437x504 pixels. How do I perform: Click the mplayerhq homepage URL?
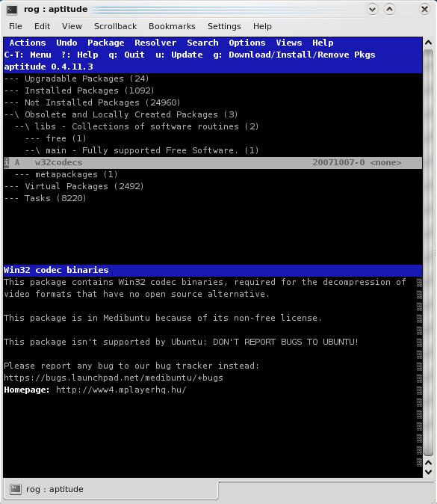pos(121,390)
